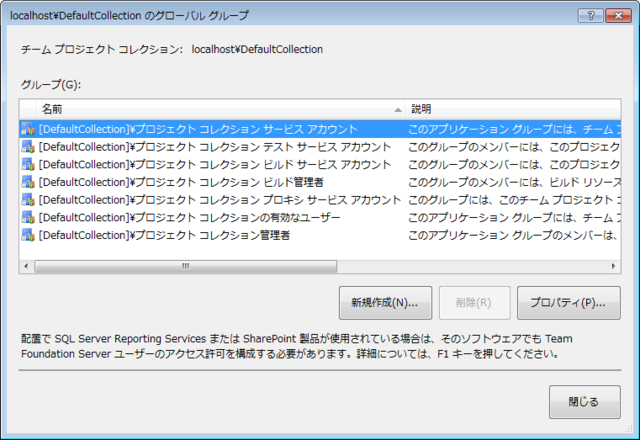Click the horizontal scrollbar thumb

(x=186, y=266)
